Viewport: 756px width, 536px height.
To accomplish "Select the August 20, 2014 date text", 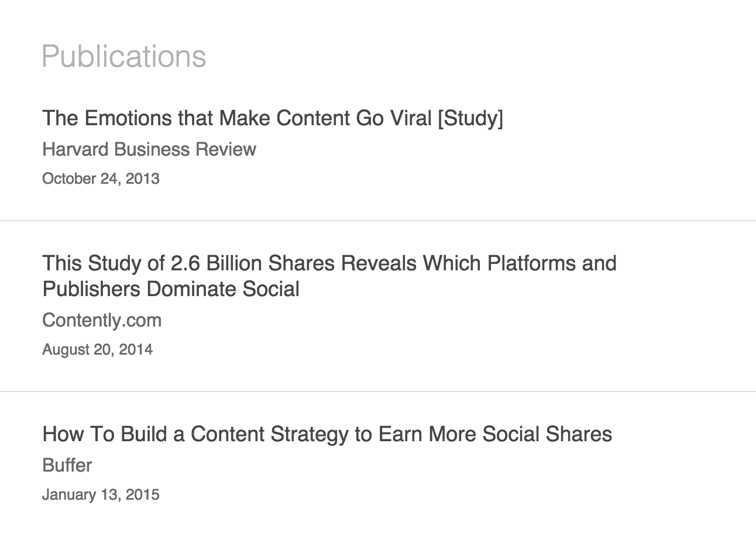I will point(98,350).
